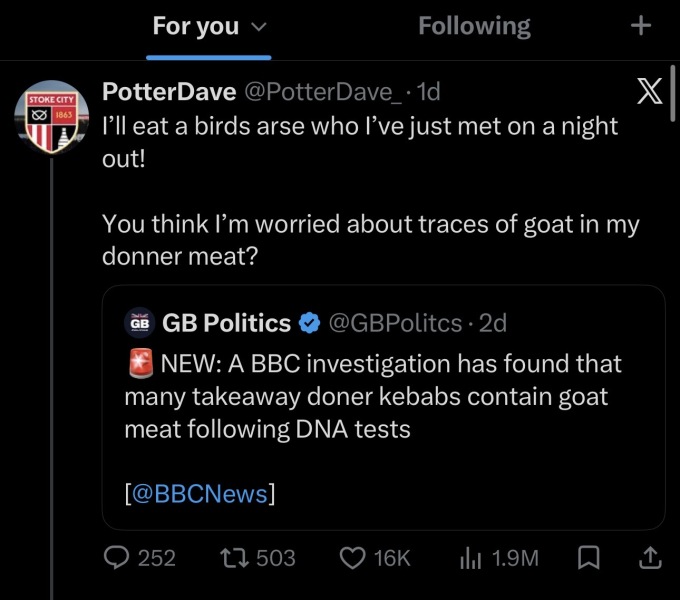Click the @PotterDave_ handle
Screen dimensions: 680x600
(x=323, y=91)
